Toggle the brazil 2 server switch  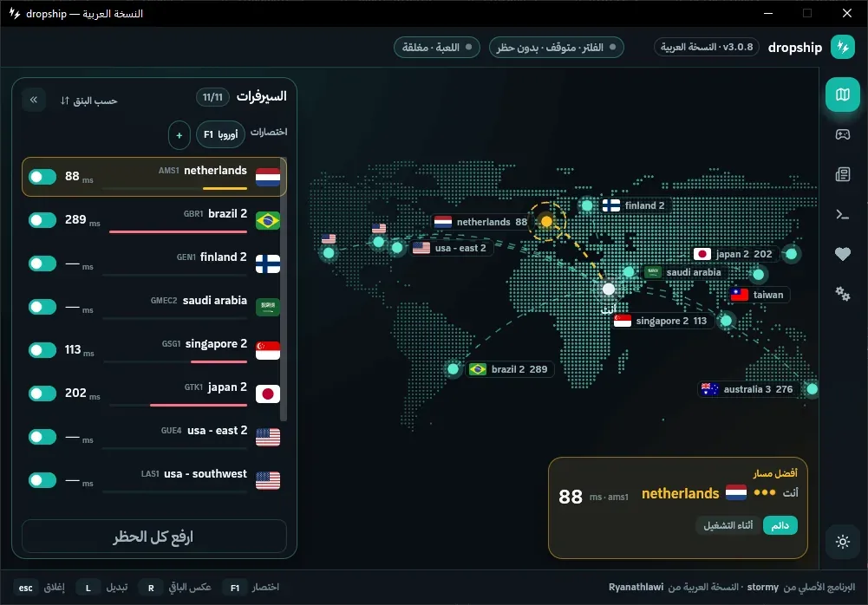[42, 220]
